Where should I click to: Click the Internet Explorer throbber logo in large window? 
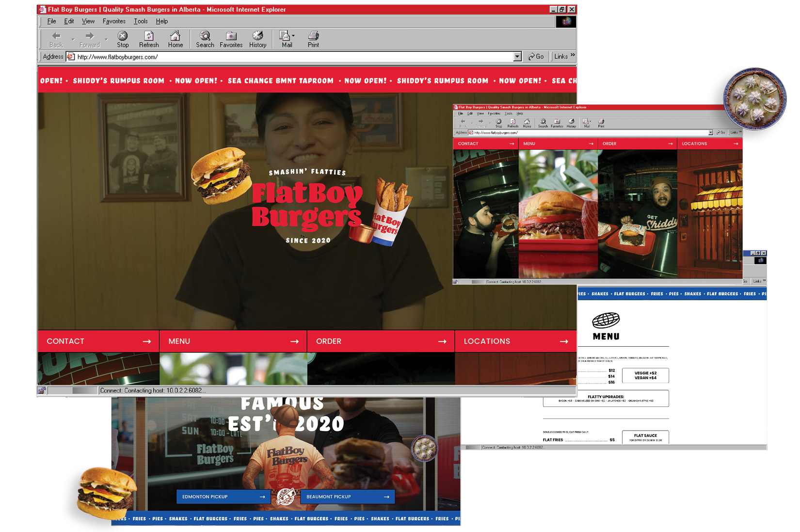coord(566,21)
